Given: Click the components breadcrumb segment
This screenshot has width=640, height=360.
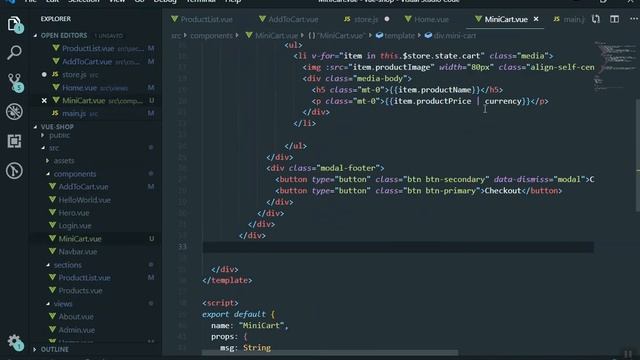Looking at the screenshot, I should pos(211,36).
